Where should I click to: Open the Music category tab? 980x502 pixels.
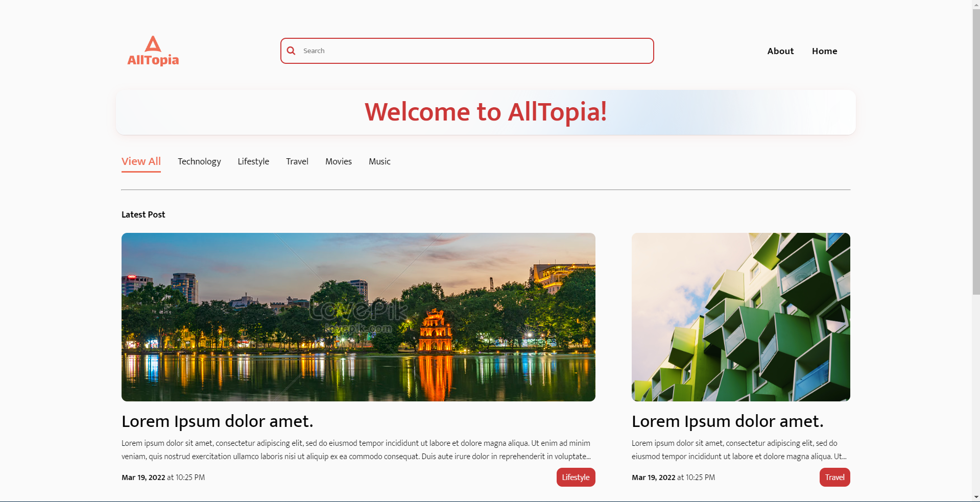379,161
